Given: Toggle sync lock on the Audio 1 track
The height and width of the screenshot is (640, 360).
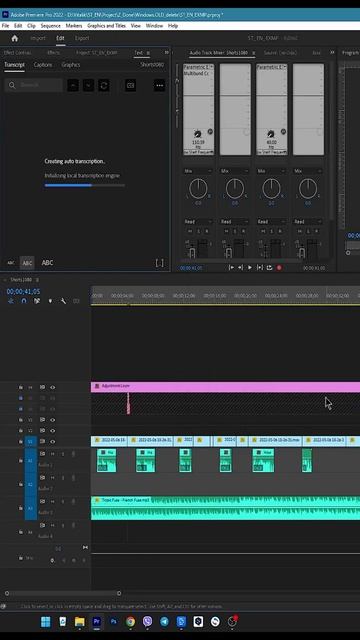Looking at the screenshot, I should coord(42,453).
